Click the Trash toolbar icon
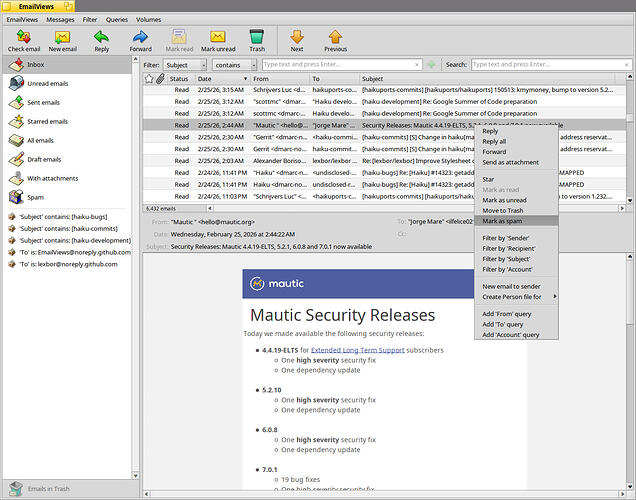636x500 pixels. (257, 37)
